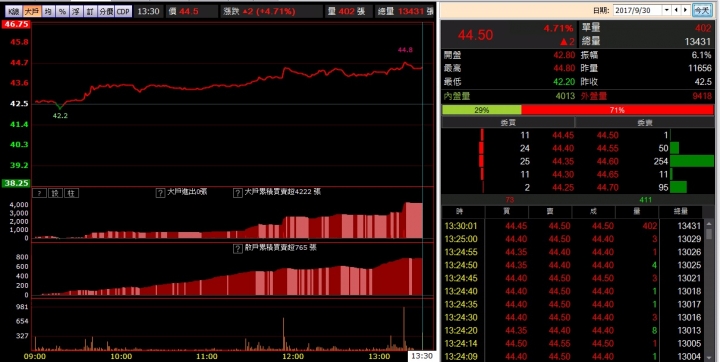Click the 最高 44.80 high value
This screenshot has height=362, width=720.
pos(564,68)
